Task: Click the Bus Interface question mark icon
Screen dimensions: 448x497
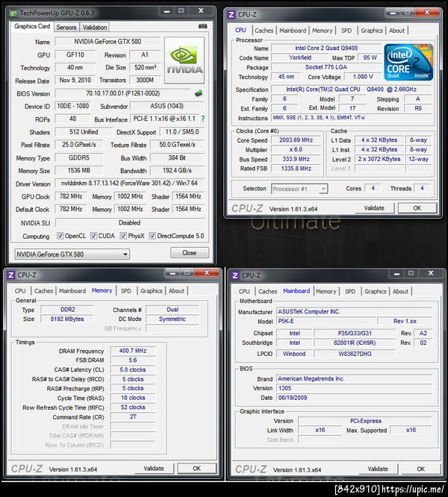Action: point(203,119)
